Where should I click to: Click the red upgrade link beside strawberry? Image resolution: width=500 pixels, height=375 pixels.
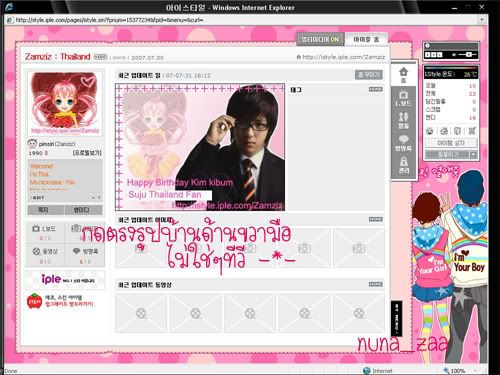pos(69,304)
